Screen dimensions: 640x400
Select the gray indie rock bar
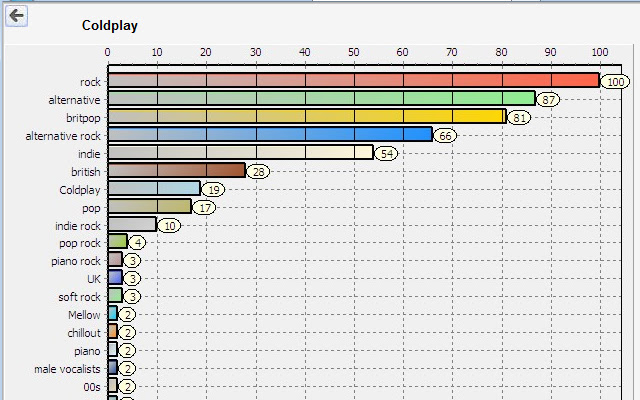point(132,224)
